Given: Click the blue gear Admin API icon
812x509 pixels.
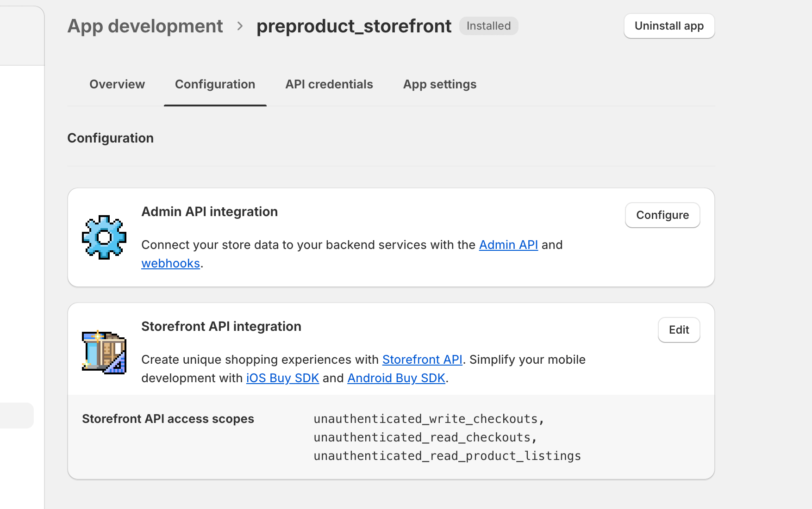Looking at the screenshot, I should (x=104, y=237).
